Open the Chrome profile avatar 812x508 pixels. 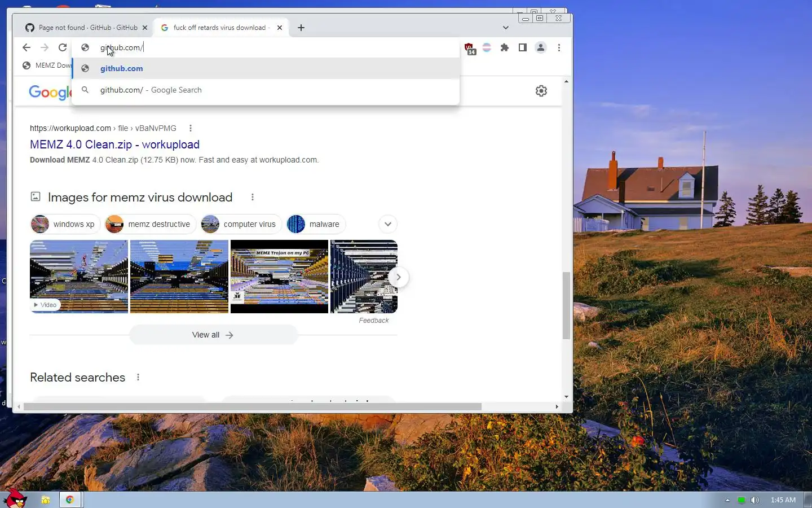pos(541,48)
